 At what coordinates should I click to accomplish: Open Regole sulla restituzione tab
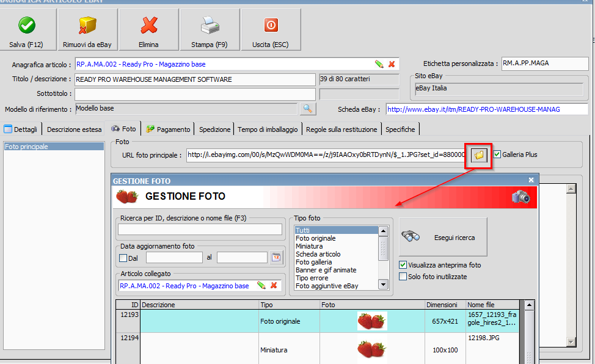coord(341,129)
